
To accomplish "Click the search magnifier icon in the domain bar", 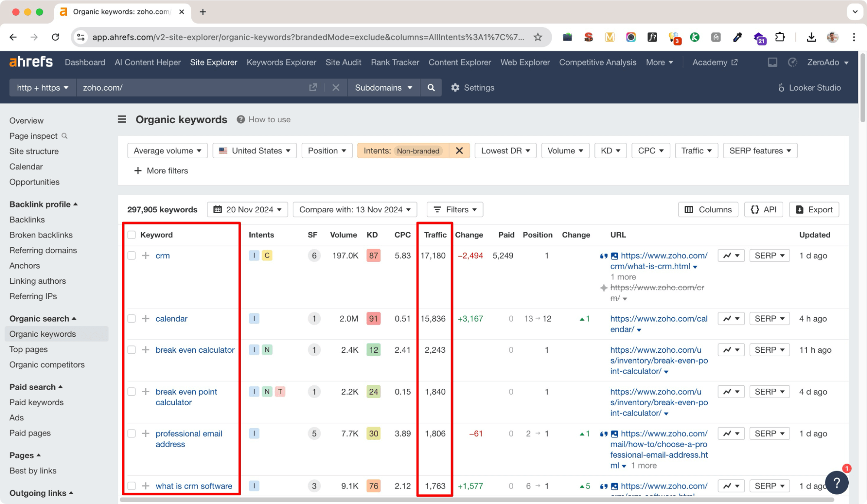I will tap(431, 88).
